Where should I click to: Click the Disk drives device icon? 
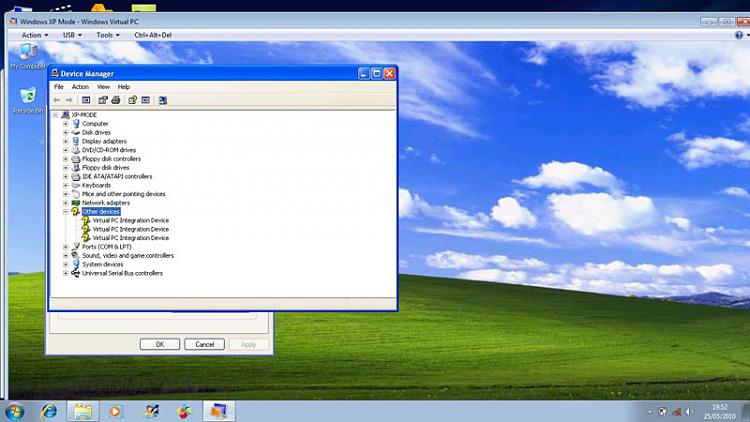click(76, 133)
